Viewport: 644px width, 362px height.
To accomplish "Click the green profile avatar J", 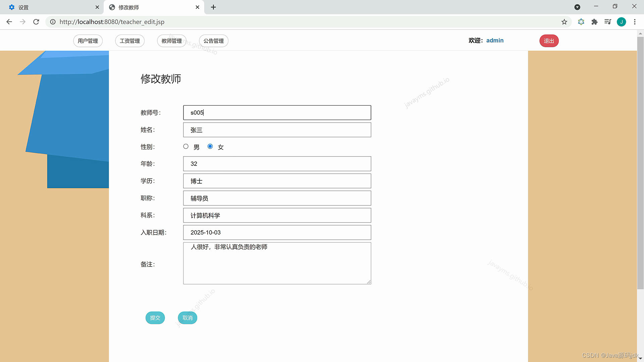I will [621, 22].
